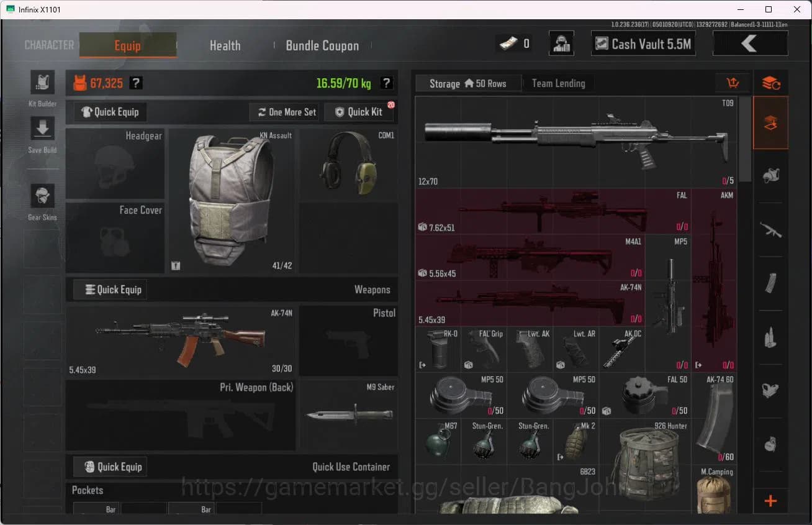Select the equipped AK-74N weapon slot

pyautogui.click(x=181, y=340)
